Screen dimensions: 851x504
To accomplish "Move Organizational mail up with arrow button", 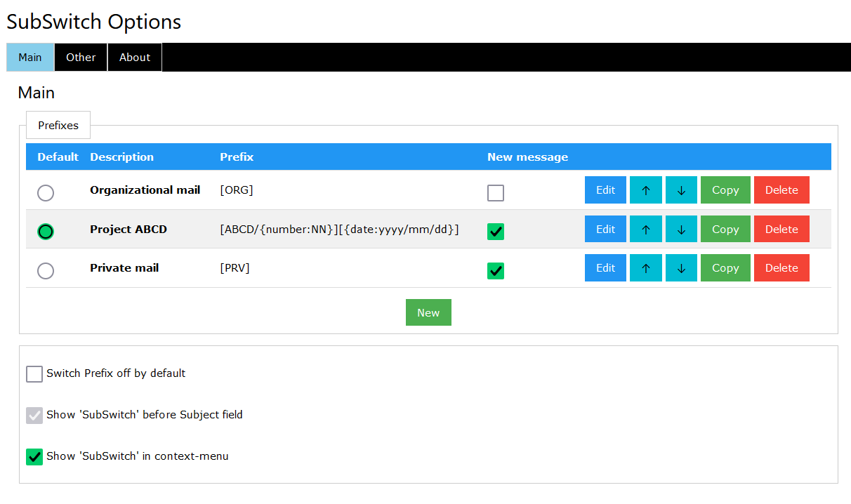I will pyautogui.click(x=646, y=190).
